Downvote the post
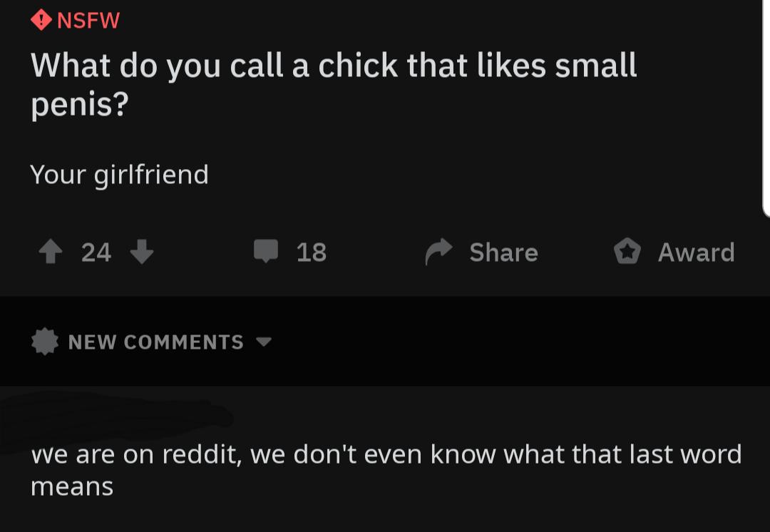Screen dimensions: 770x532 tap(142, 252)
